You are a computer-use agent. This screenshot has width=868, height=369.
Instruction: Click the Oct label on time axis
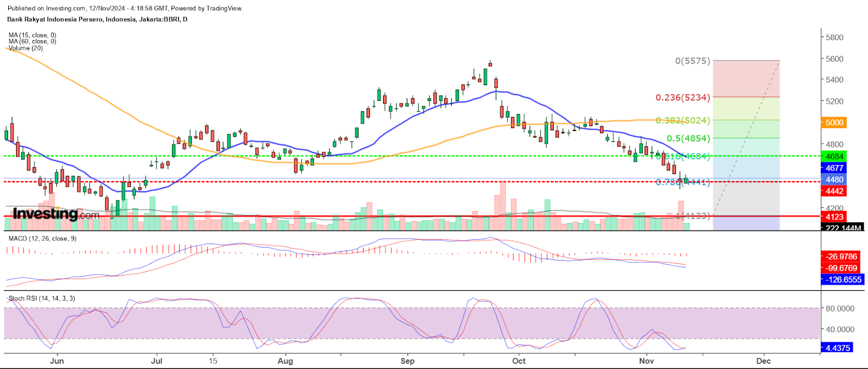coord(519,361)
